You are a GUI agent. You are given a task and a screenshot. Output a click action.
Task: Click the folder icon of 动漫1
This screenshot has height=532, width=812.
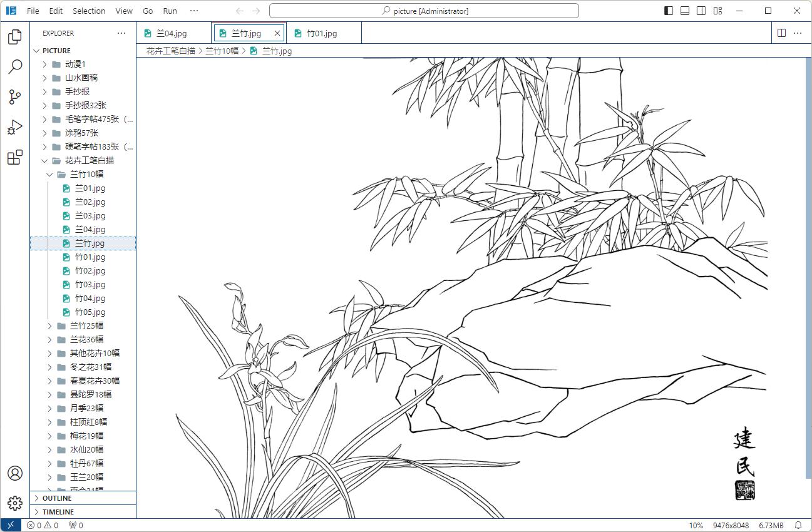(x=56, y=64)
